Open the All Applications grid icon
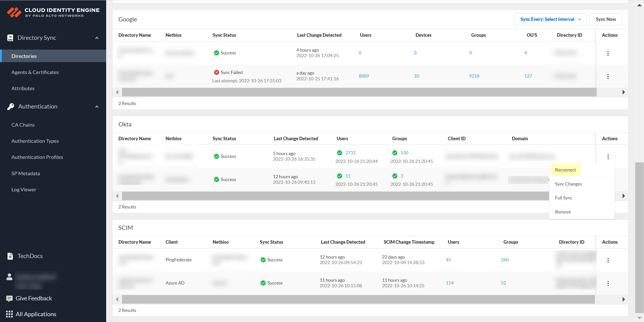644x322 pixels. click(9, 314)
